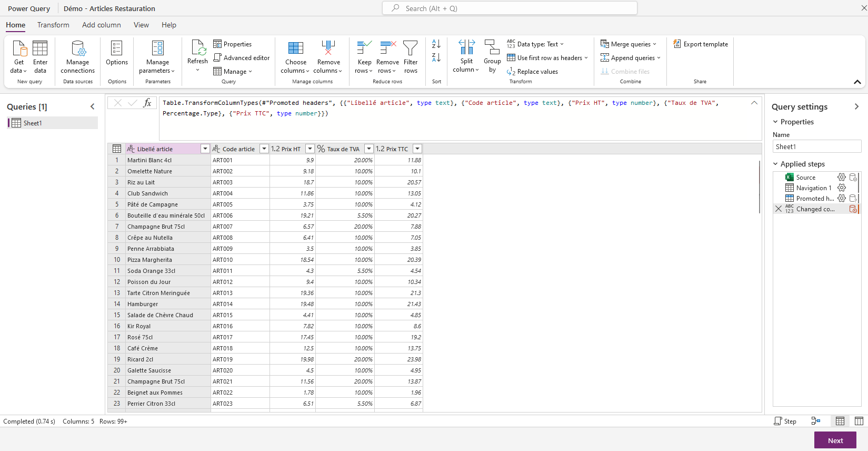Collapse the Properties section
The width and height of the screenshot is (868, 451).
[775, 122]
